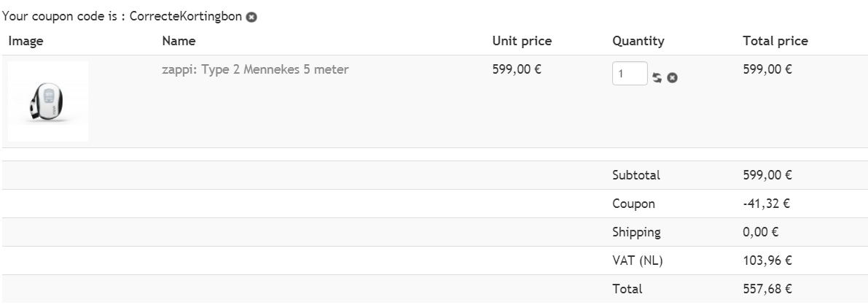Screen dimensions: 868x305
Task: Focus the quantity input field
Action: (629, 74)
